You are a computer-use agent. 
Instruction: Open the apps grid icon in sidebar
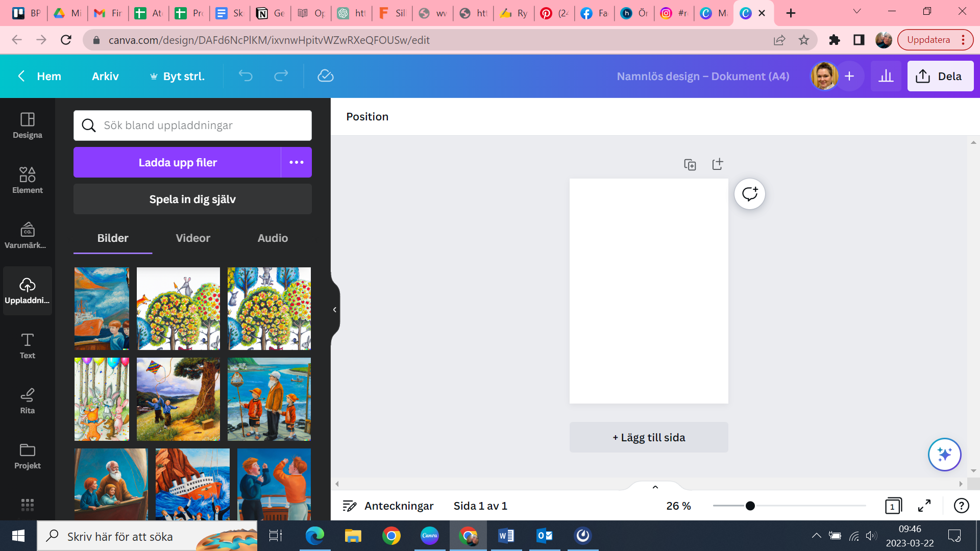pos(28,505)
